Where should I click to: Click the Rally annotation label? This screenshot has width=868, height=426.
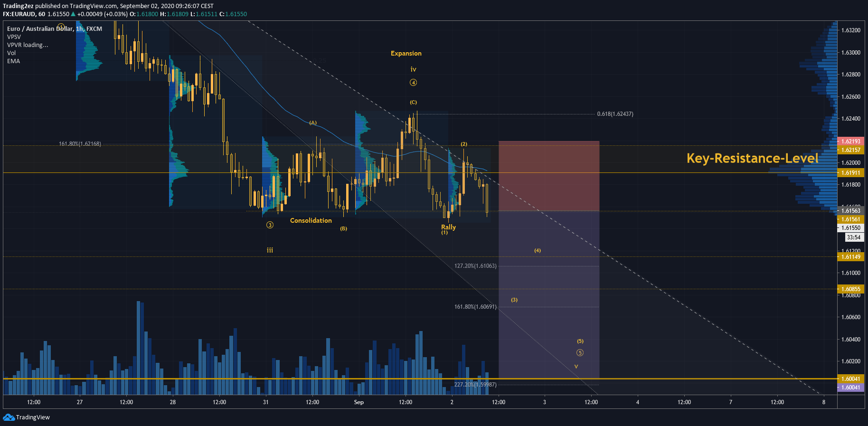(448, 227)
